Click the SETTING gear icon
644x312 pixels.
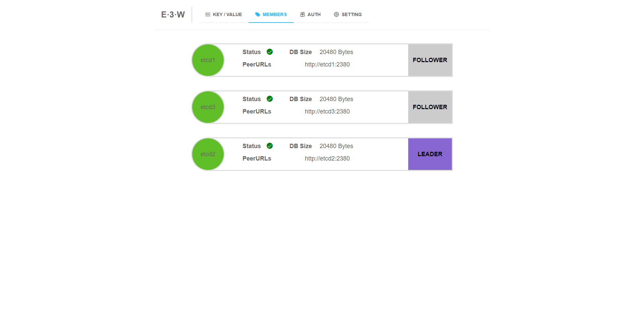[336, 14]
